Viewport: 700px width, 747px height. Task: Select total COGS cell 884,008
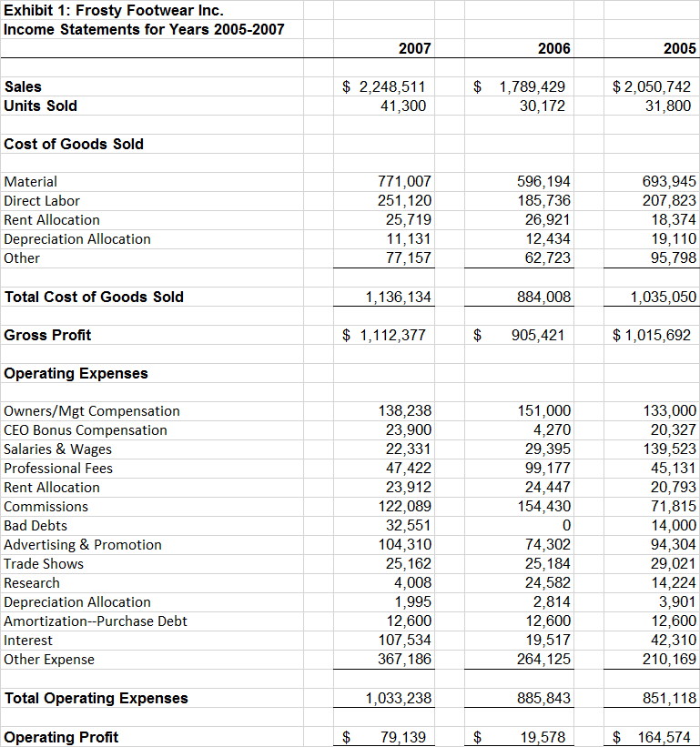pyautogui.click(x=543, y=298)
